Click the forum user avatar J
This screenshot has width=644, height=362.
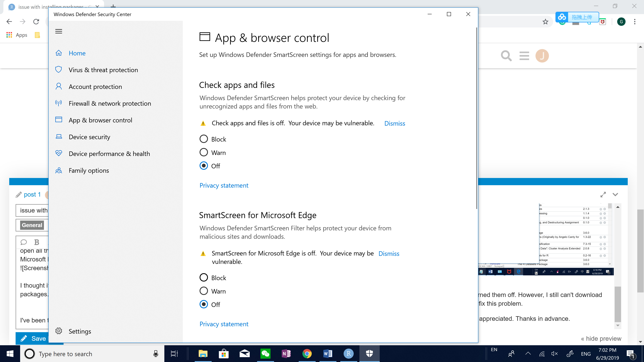click(542, 55)
